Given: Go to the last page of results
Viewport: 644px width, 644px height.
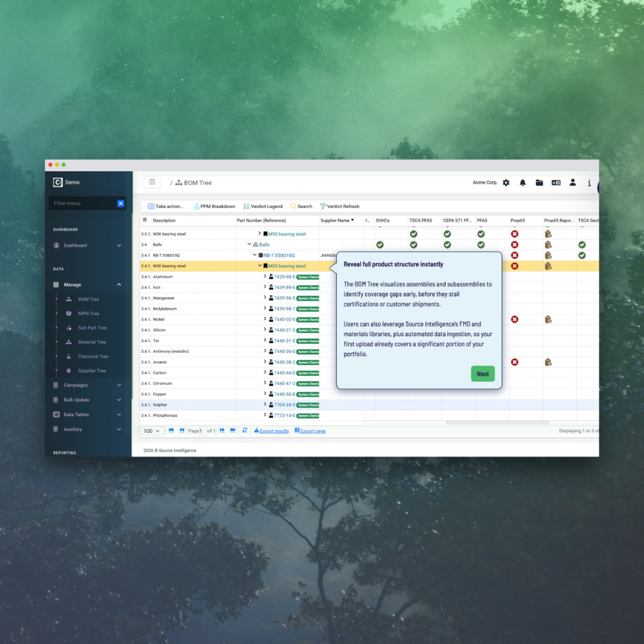Looking at the screenshot, I should 233,430.
